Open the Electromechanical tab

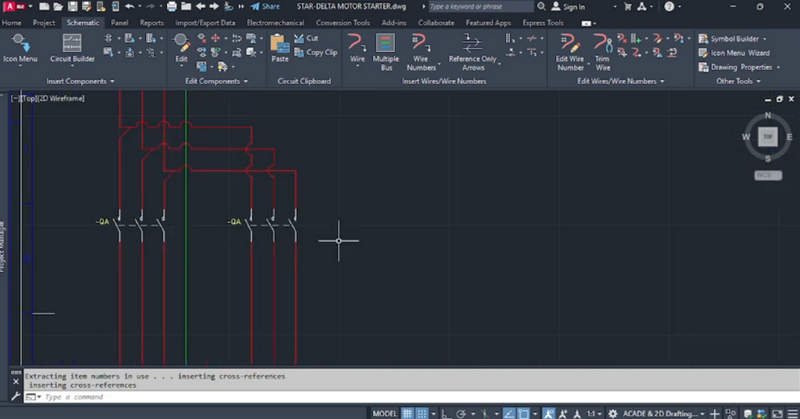pyautogui.click(x=275, y=23)
